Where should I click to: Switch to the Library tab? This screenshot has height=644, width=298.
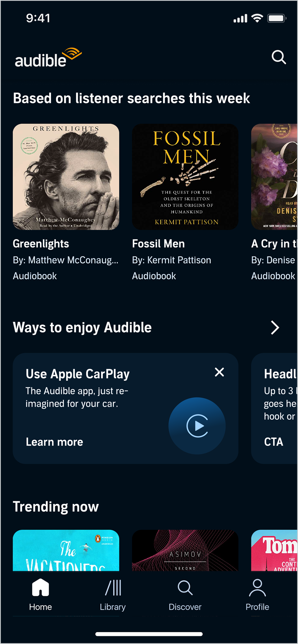113,595
